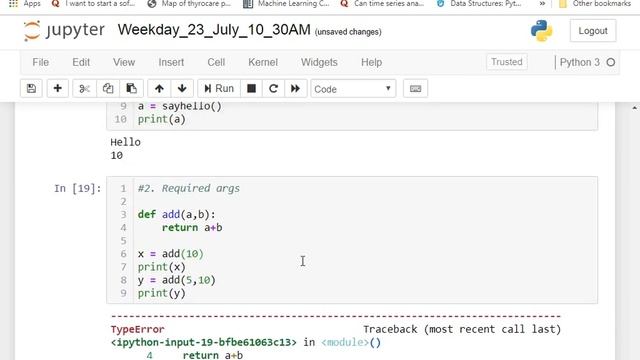Restart kernel and run all cells icon
The image size is (640, 360).
296,89
